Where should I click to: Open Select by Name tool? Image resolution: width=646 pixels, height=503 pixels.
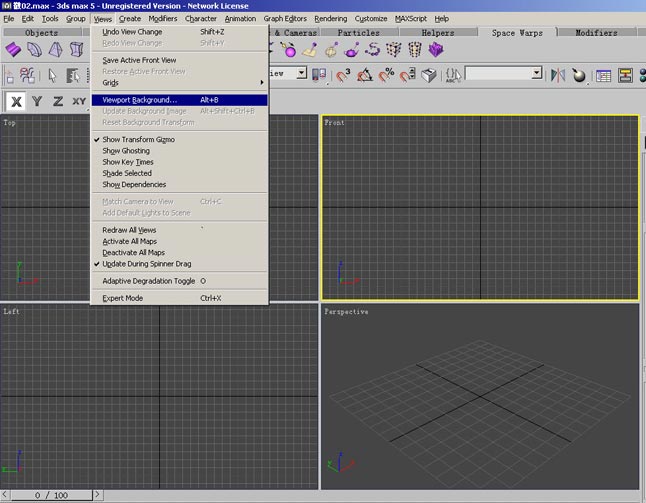click(73, 75)
